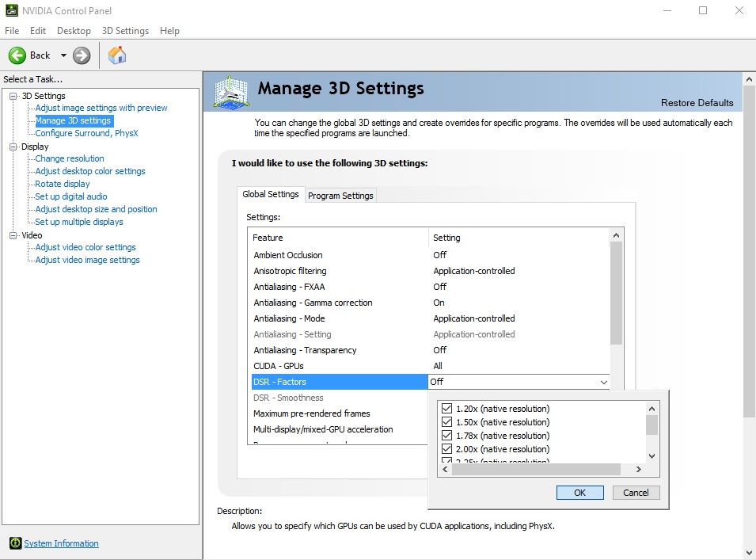Screen dimensions: 756x560
Task: Toggle the 1.78x native resolution checkbox
Action: coord(447,436)
